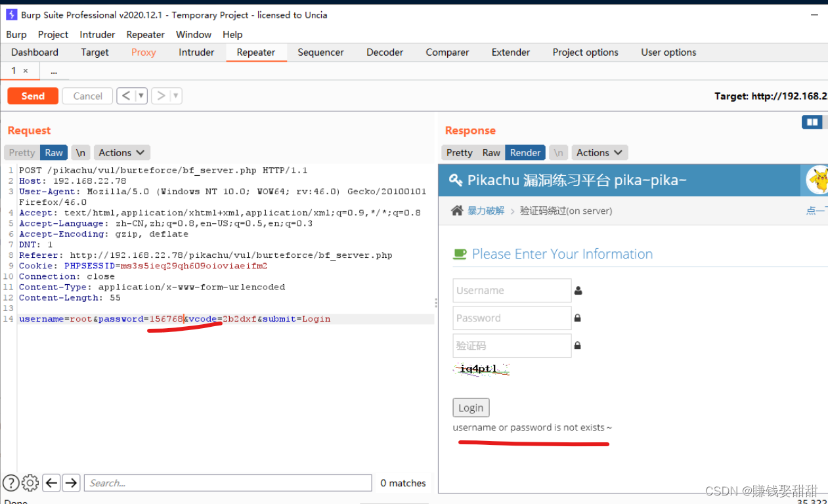Click the Pikachu avatar image
Viewport: 828px width, 504px height.
tap(817, 179)
